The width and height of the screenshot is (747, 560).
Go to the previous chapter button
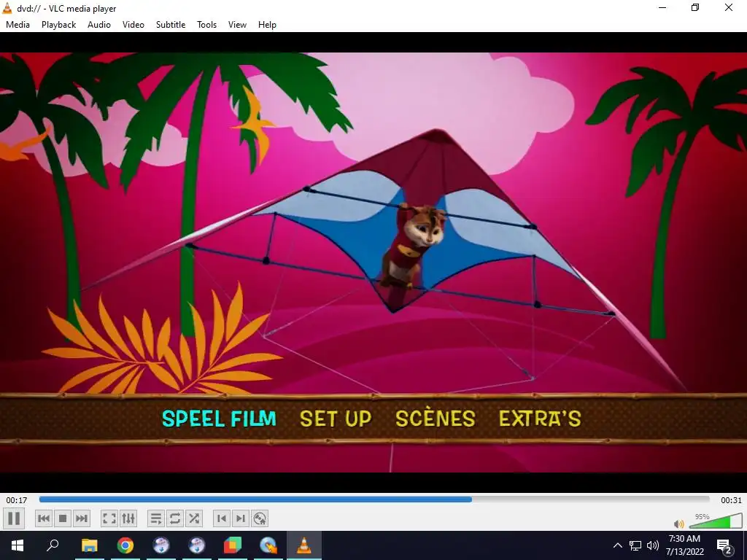click(x=44, y=518)
